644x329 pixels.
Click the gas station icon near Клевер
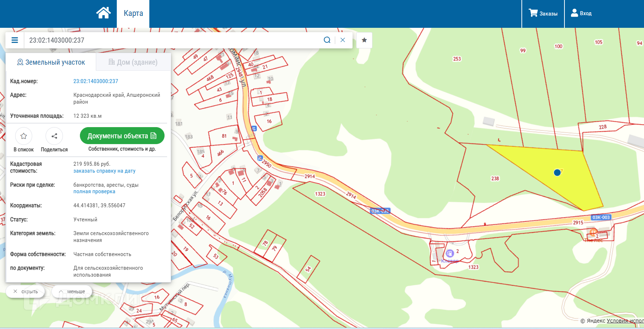click(x=450, y=253)
